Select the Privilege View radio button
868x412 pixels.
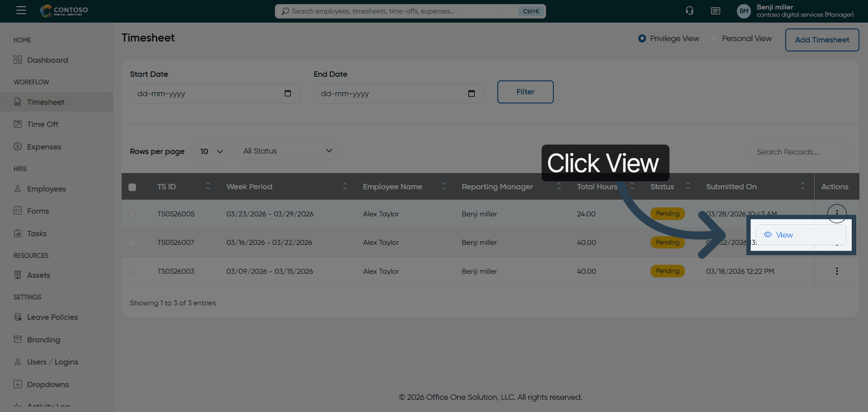point(642,39)
